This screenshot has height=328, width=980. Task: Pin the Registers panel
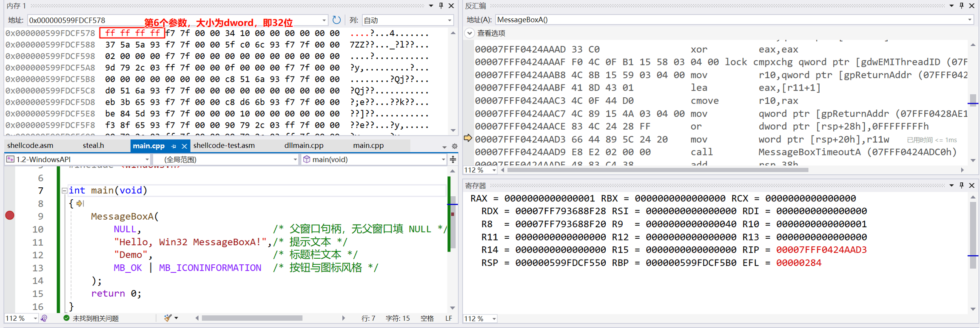pyautogui.click(x=962, y=185)
